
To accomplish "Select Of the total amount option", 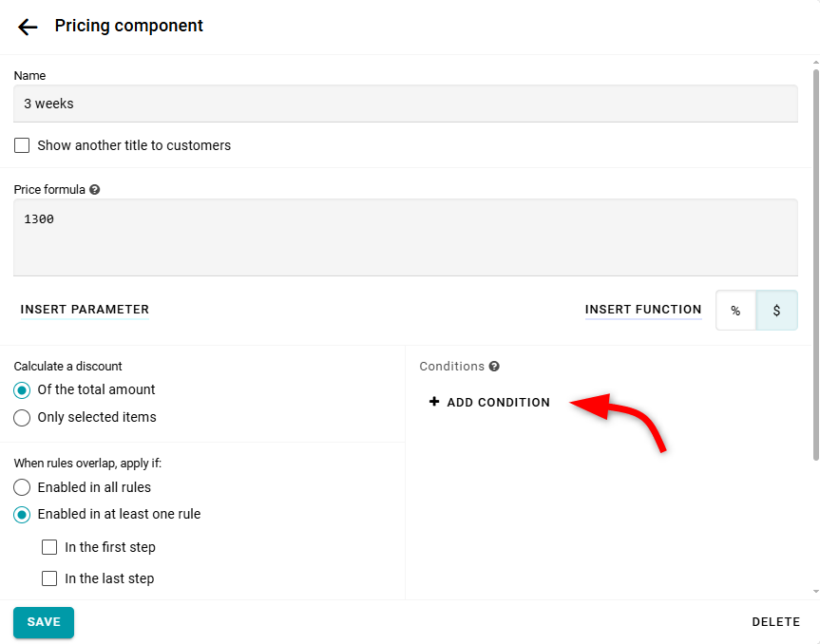I will 22,390.
